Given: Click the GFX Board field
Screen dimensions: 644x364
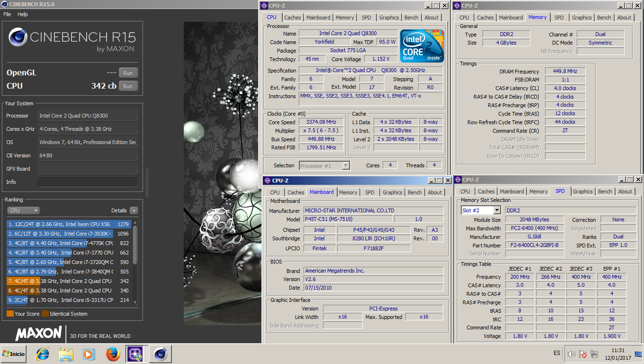Looking at the screenshot, I should (x=88, y=169).
